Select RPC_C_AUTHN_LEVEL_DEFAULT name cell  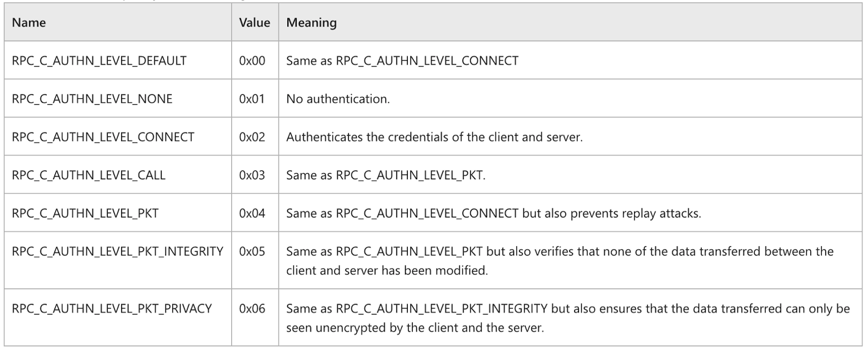pyautogui.click(x=99, y=61)
